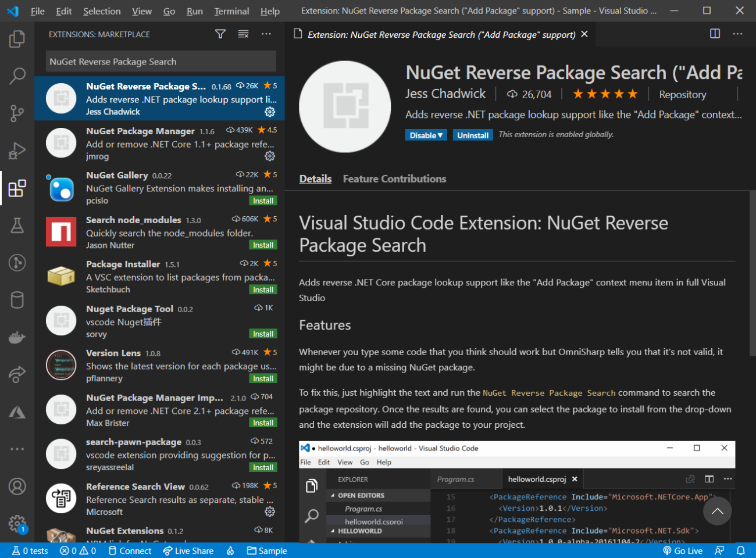Click scroll-to-top arrow button
756x558 pixels.
tap(717, 511)
